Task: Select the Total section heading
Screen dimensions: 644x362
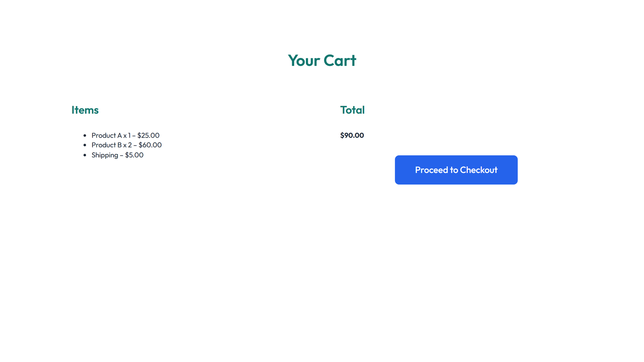Action: pyautogui.click(x=352, y=110)
